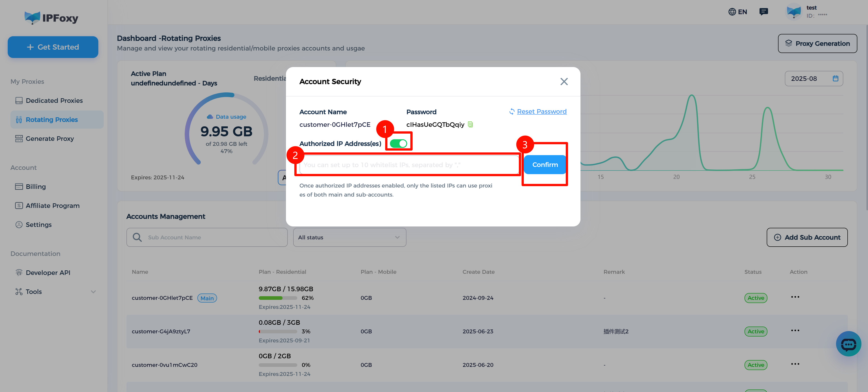Open Generate Proxy page
The width and height of the screenshot is (868, 392).
(50, 139)
